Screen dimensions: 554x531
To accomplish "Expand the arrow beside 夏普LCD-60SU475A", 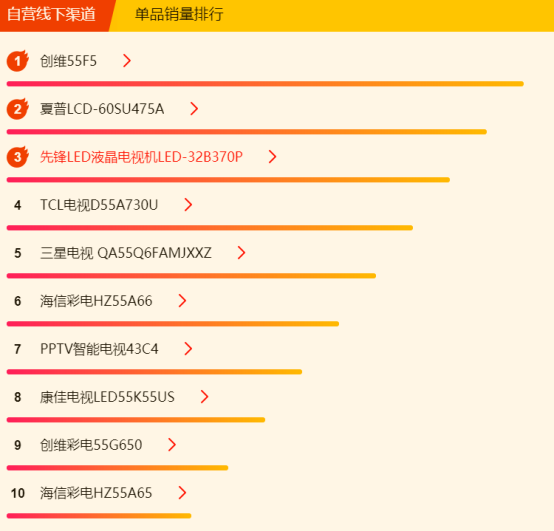I will pos(194,109).
